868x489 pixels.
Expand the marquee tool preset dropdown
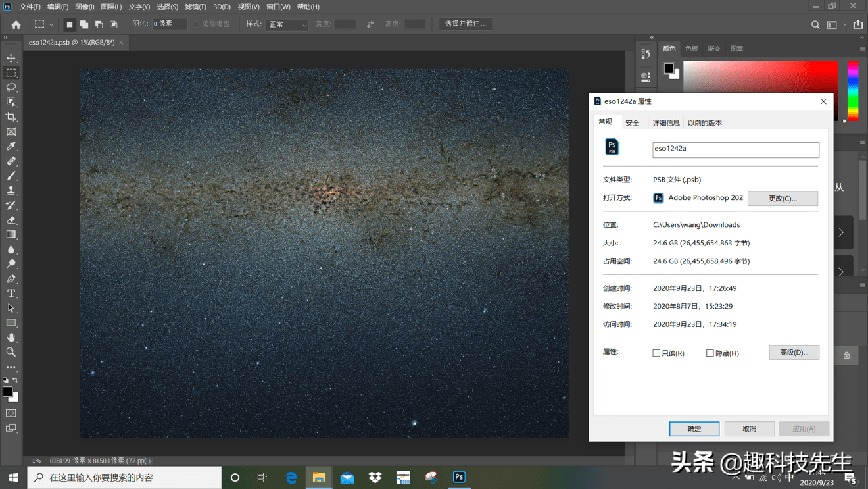click(x=51, y=24)
